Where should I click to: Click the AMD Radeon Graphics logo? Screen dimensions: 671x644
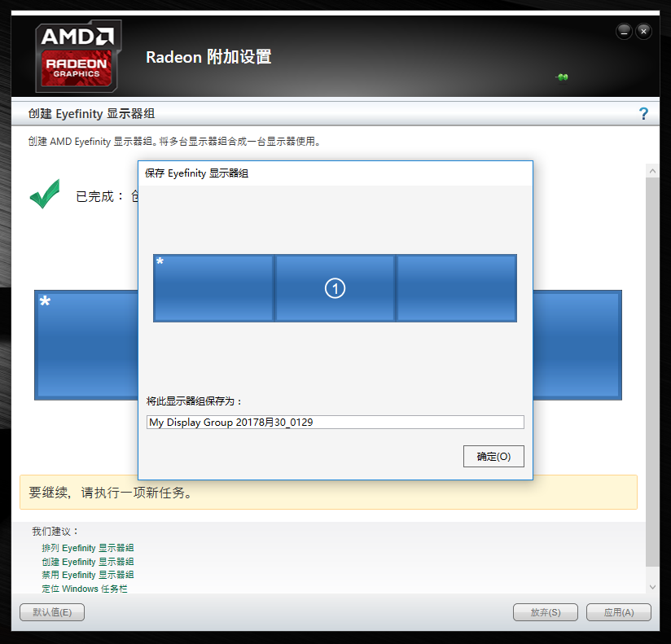(78, 55)
